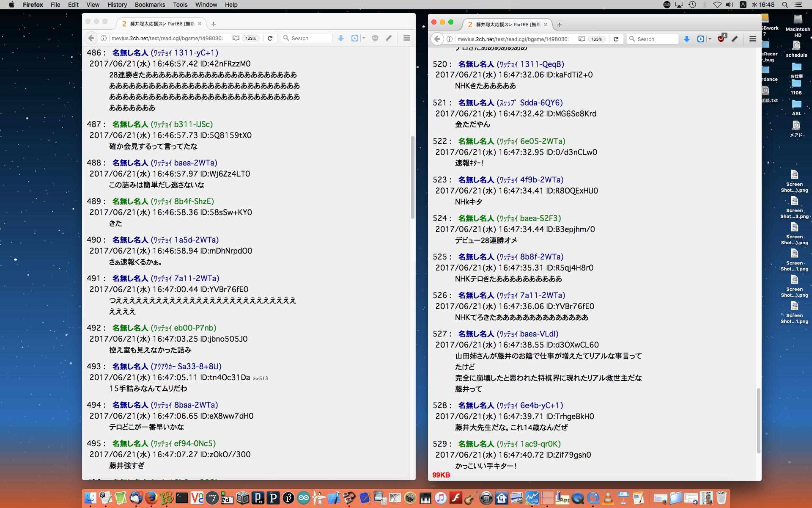Screen dimensions: 812x508
Task: Reset 133% zoom badge in left window
Action: point(251,38)
